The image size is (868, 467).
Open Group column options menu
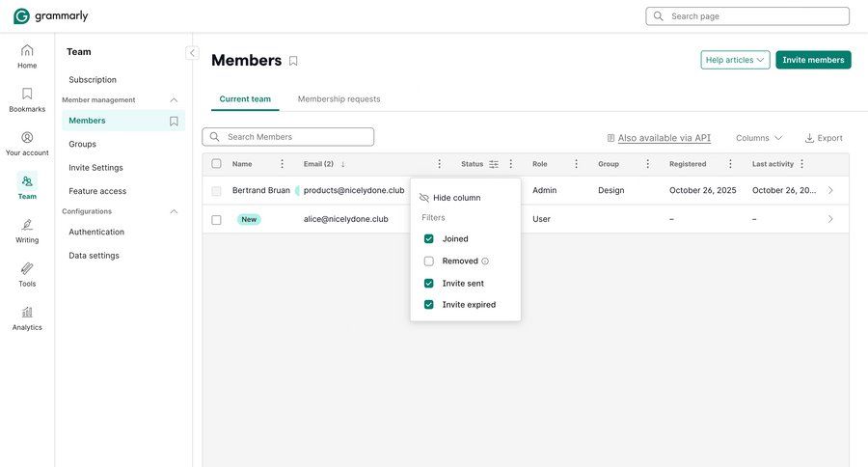(648, 164)
